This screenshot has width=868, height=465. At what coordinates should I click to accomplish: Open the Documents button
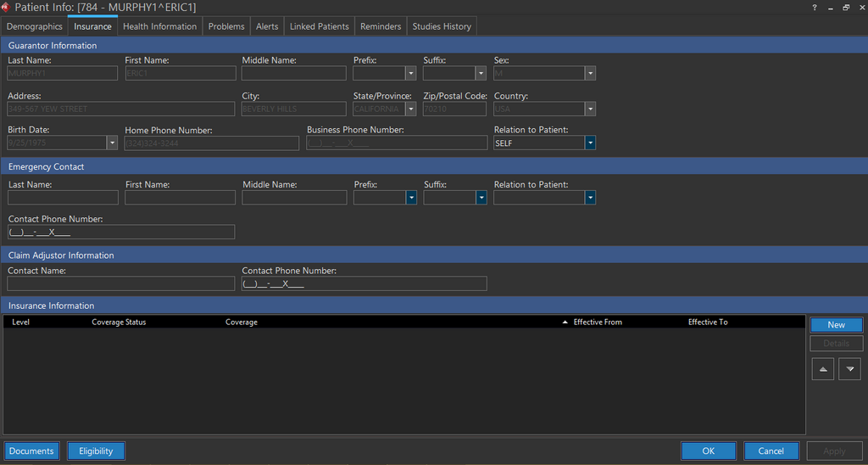31,451
